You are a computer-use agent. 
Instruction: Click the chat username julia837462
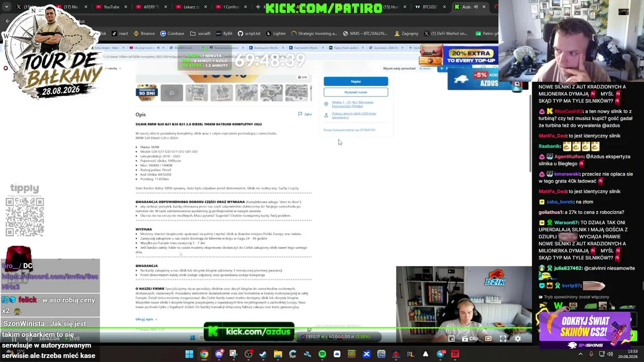568,268
